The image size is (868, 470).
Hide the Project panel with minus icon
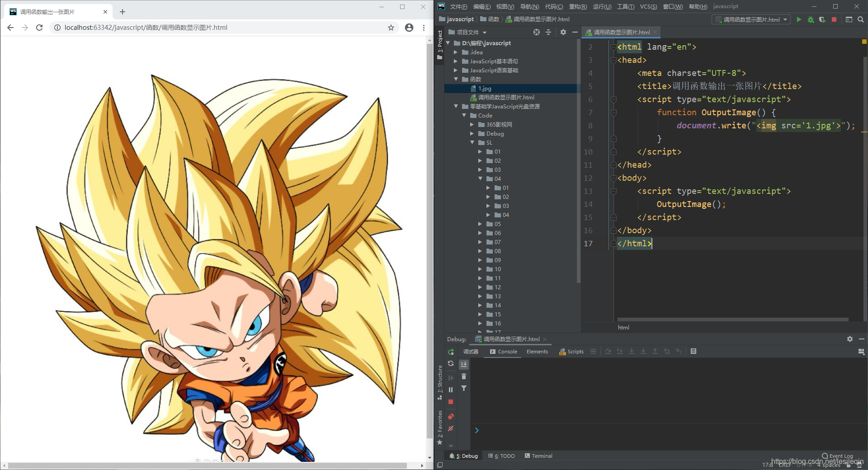575,32
